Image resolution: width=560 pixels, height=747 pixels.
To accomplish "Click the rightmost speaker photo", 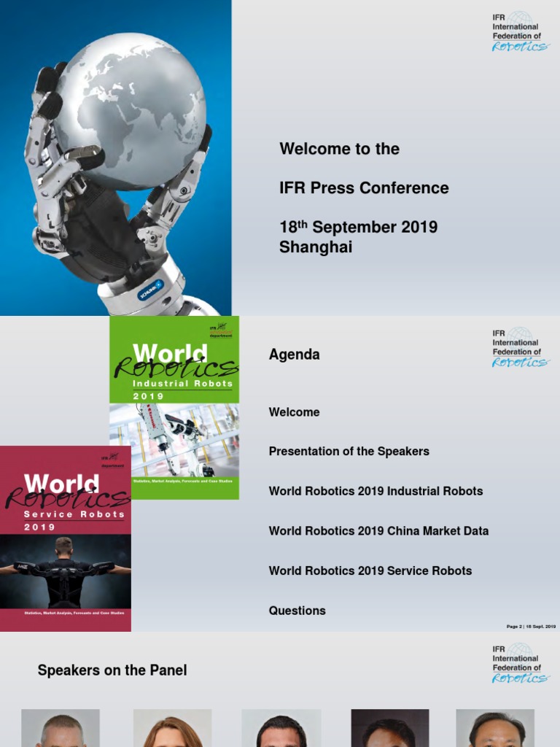I will coord(495,728).
